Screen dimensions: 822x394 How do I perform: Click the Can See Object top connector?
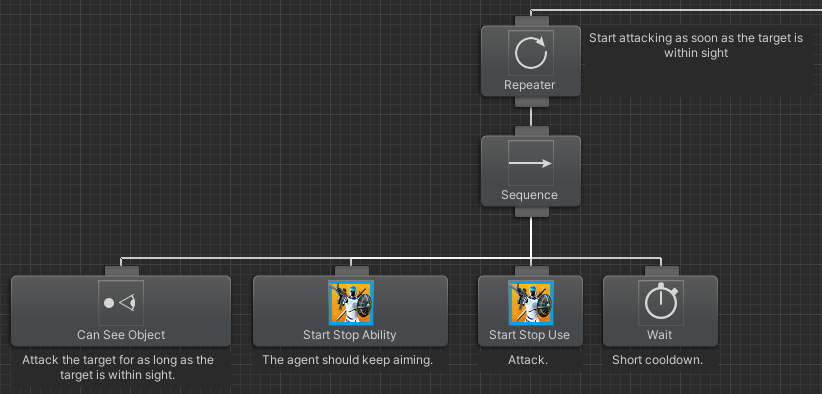(x=122, y=271)
